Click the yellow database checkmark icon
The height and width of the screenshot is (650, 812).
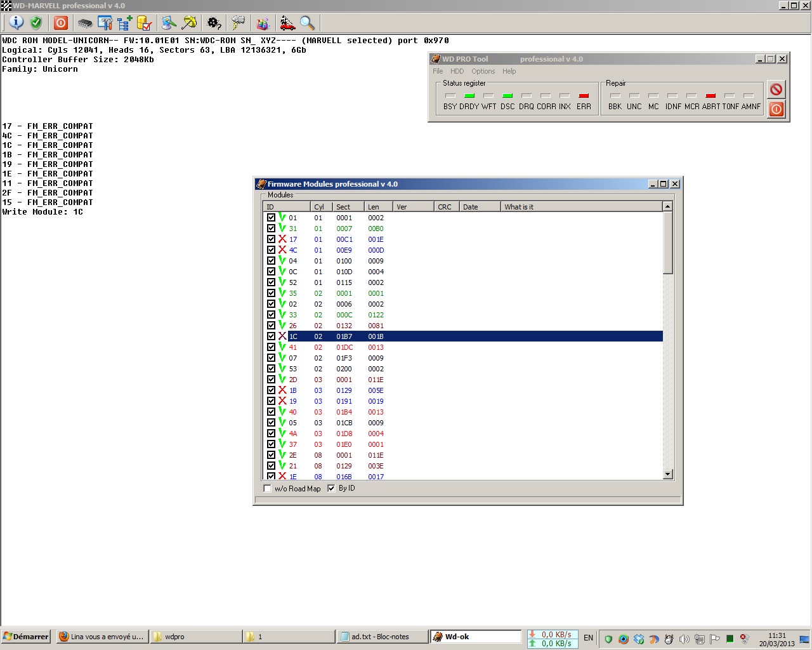[144, 23]
